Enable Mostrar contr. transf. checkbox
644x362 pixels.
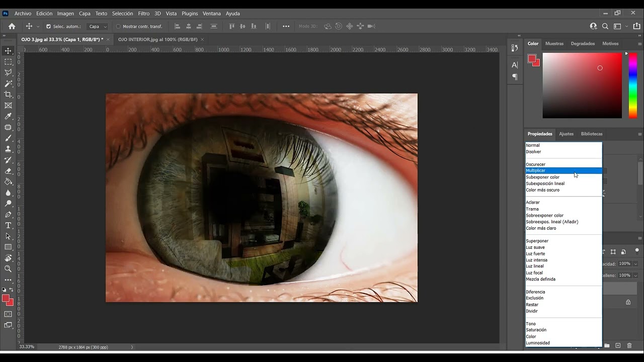click(x=119, y=27)
